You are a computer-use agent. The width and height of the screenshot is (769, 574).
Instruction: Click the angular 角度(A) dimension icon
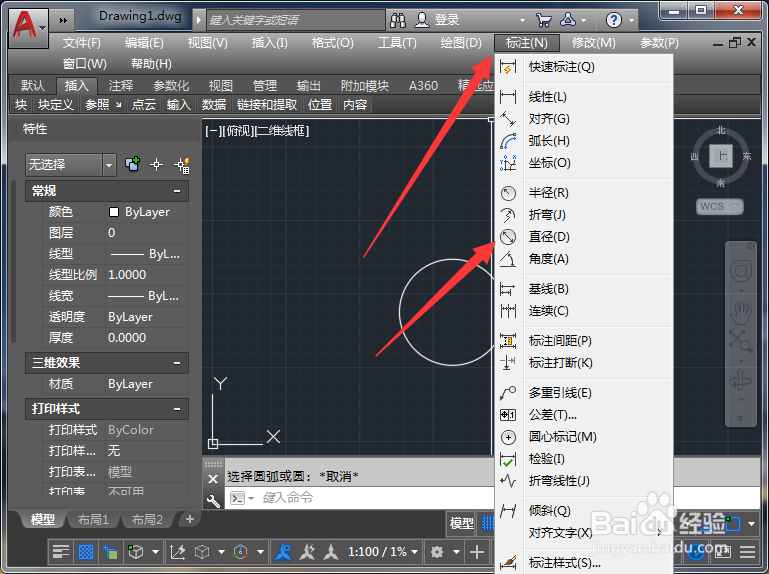coord(508,259)
